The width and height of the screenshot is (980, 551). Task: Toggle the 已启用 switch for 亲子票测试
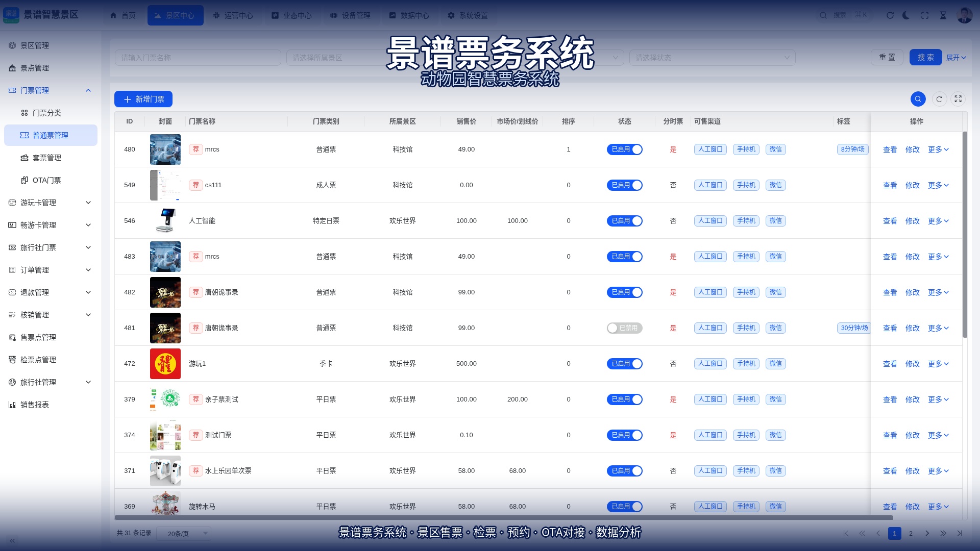coord(625,399)
